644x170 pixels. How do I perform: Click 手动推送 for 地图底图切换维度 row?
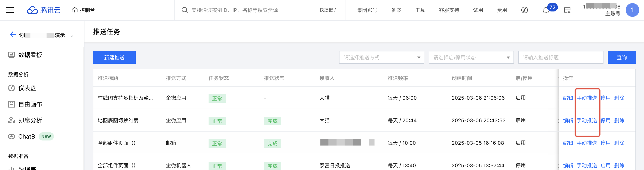coord(586,120)
